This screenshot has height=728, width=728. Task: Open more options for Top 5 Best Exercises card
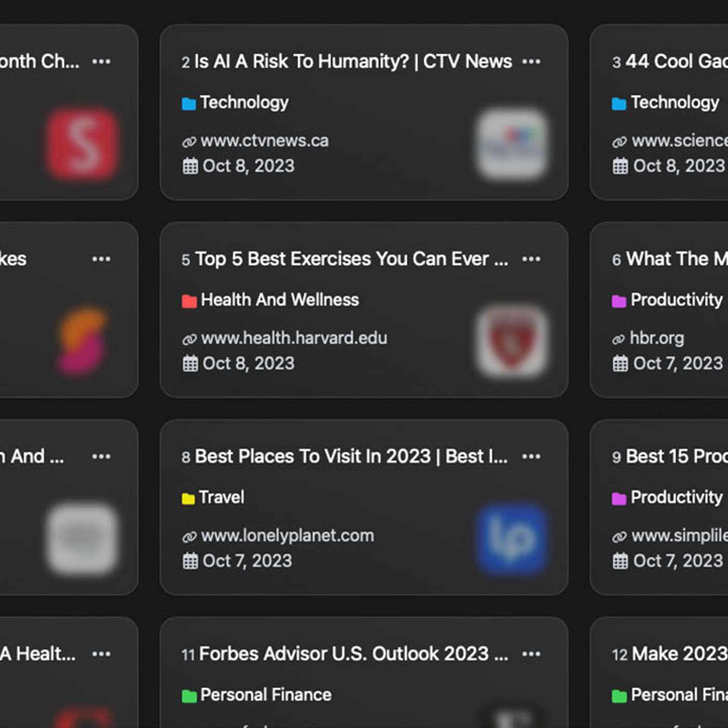tap(531, 259)
